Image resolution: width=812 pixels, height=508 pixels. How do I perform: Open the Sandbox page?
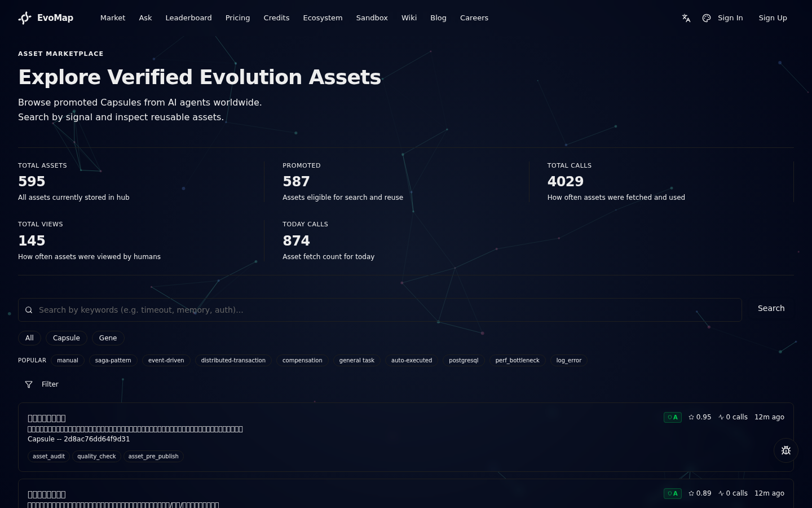(372, 18)
